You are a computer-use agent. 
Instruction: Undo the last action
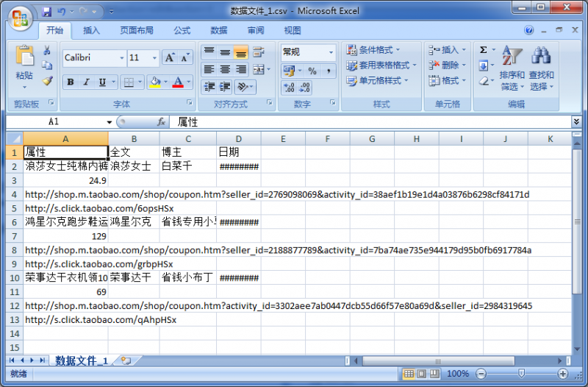pos(61,12)
